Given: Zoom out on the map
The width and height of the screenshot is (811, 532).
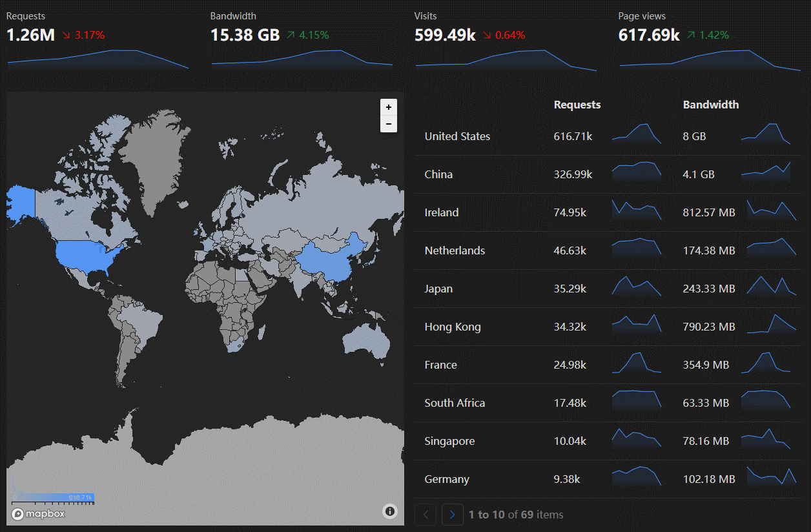Looking at the screenshot, I should 388,124.
